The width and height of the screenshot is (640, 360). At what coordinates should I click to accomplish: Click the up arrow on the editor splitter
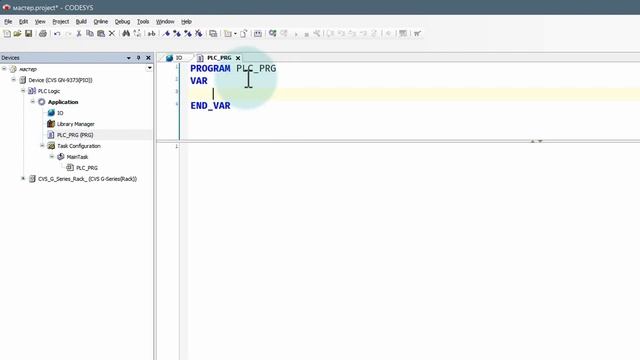[533, 141]
